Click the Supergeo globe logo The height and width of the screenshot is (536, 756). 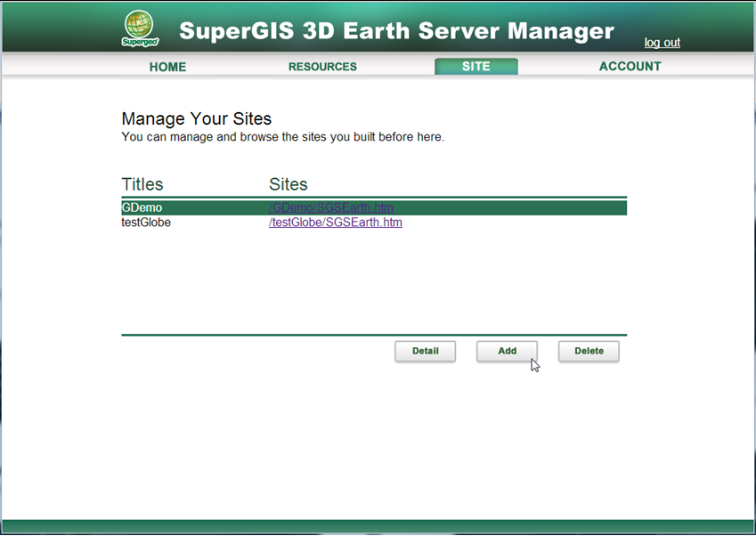click(x=139, y=28)
